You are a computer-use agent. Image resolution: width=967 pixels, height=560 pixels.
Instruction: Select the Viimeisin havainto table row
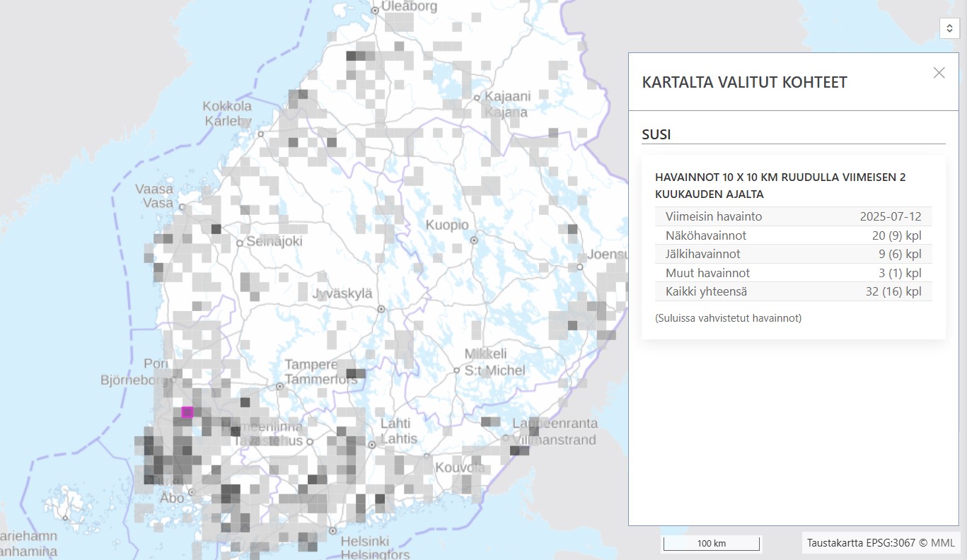coord(793,216)
